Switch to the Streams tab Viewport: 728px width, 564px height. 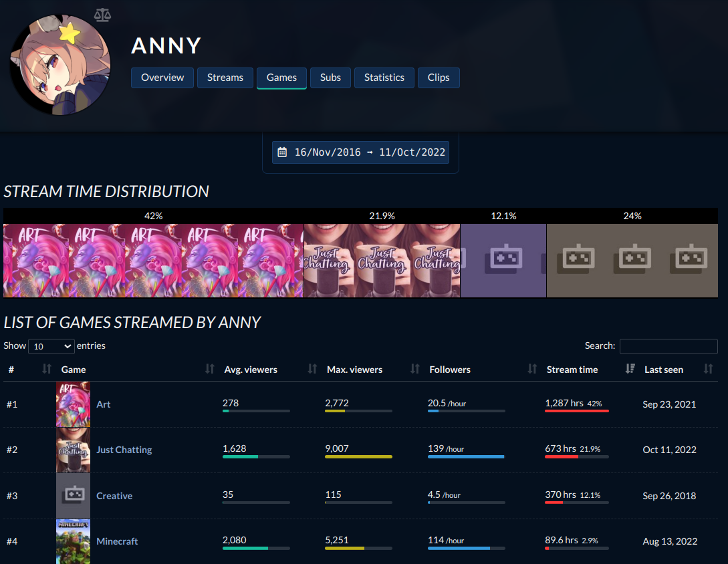click(x=225, y=78)
